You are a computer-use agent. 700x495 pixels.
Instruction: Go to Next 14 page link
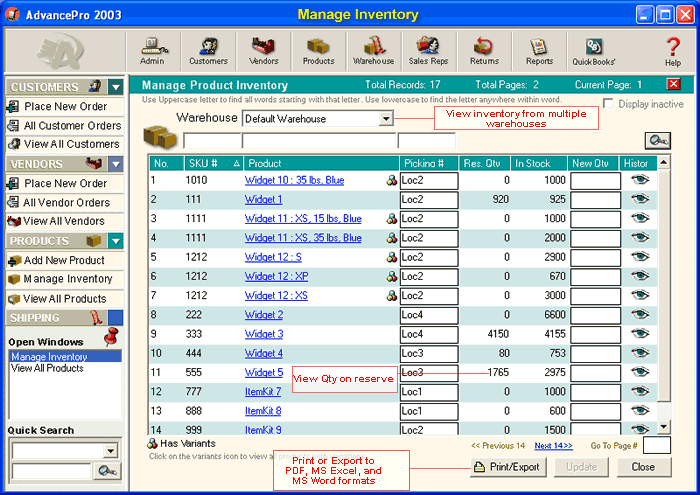(553, 445)
